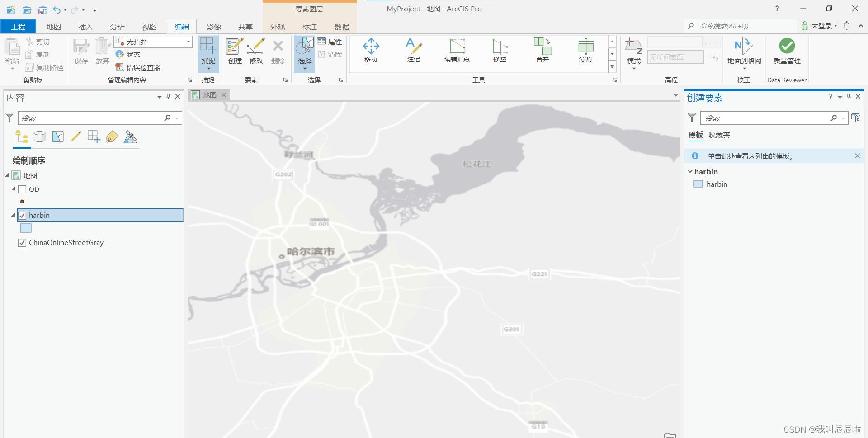Select the harbin feature template
Image resolution: width=868 pixels, height=438 pixels.
(x=717, y=184)
